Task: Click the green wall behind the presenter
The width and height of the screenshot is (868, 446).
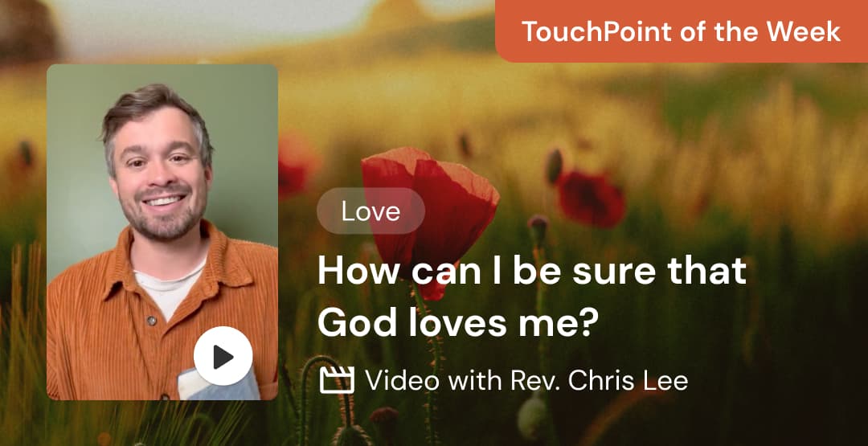Action: (77, 166)
